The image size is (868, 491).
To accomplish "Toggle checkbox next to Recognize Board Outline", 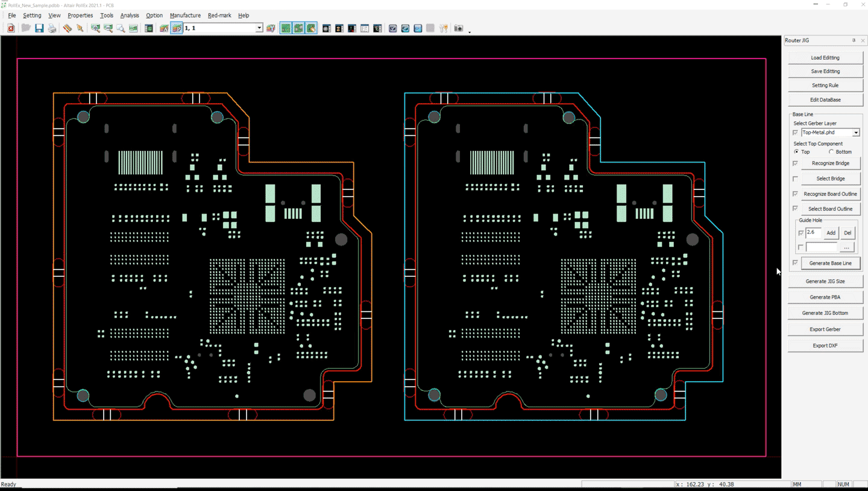I will click(795, 194).
